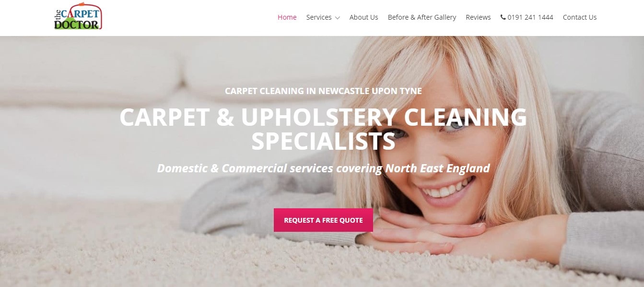Open the Home menu item
Viewport: 644px width, 287px height.
tap(287, 17)
